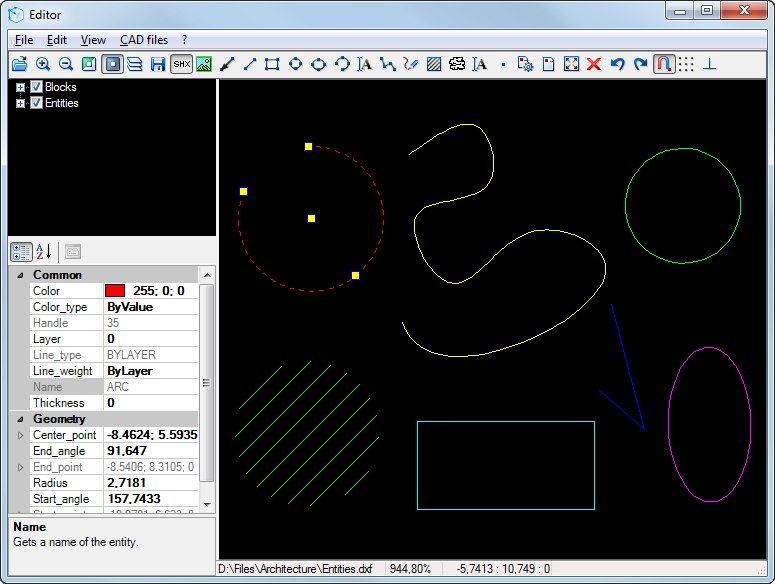Create a new document with the page icon
Image resolution: width=775 pixels, height=584 pixels.
click(x=549, y=64)
